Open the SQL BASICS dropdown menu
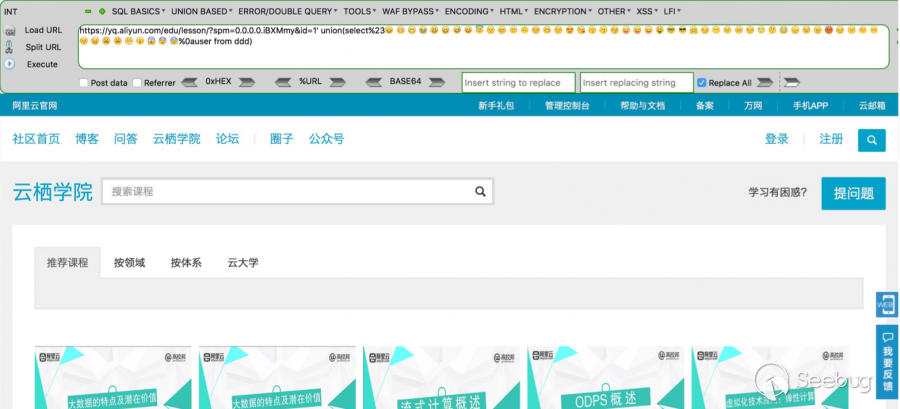Viewport: 900px width, 409px height. point(138,11)
